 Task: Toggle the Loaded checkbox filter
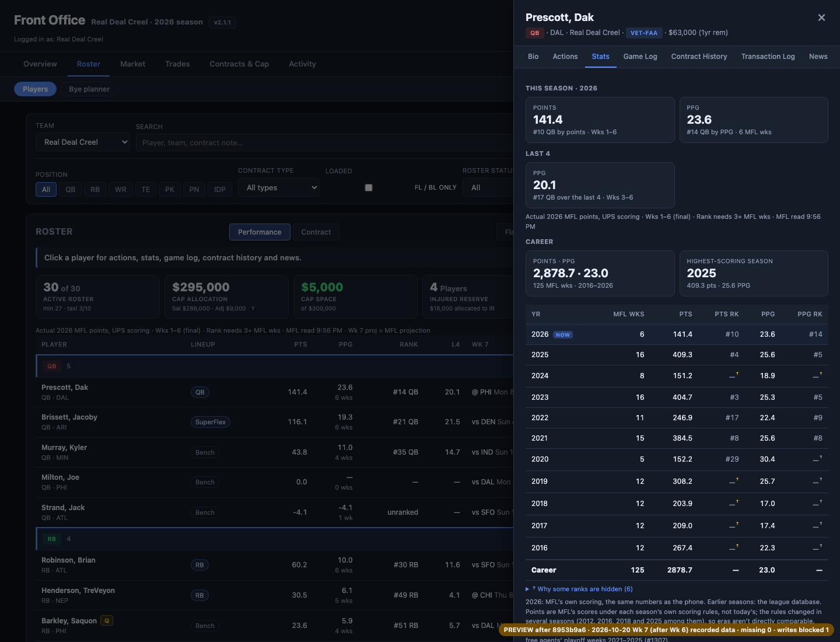click(369, 187)
